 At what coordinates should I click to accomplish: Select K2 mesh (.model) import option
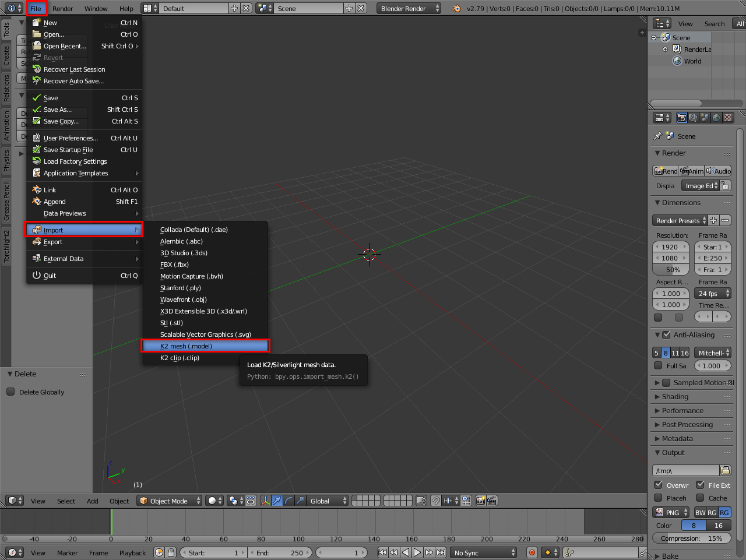206,346
